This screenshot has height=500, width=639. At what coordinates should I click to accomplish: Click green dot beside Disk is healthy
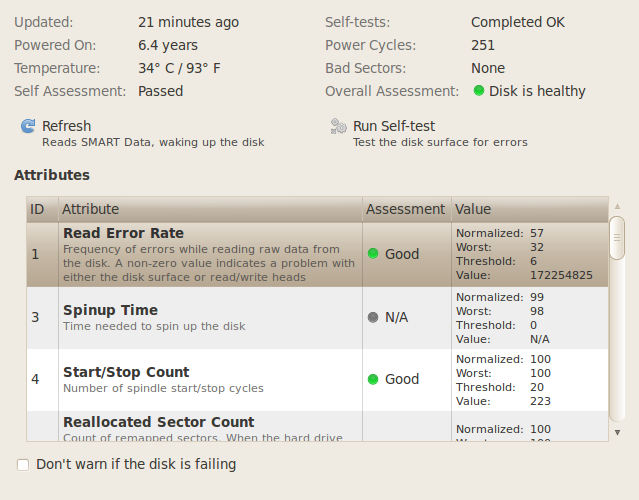coord(479,90)
